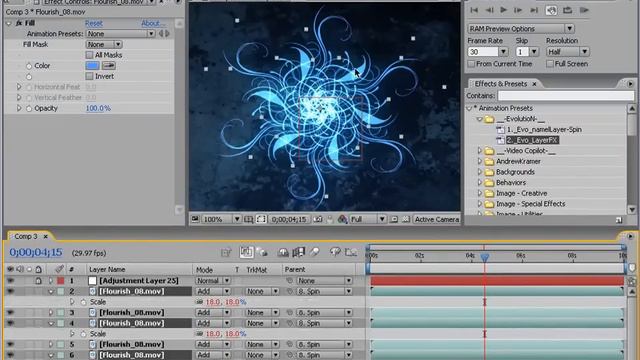Expand the Backgrounds presets folder
The image size is (640, 360).
click(x=480, y=172)
